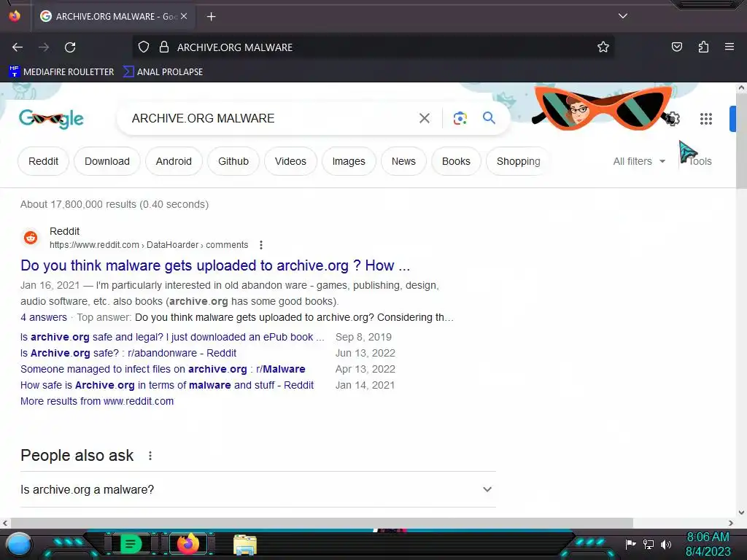Open the Extensions puzzle icon
Viewport: 747px width, 560px height.
pos(703,47)
